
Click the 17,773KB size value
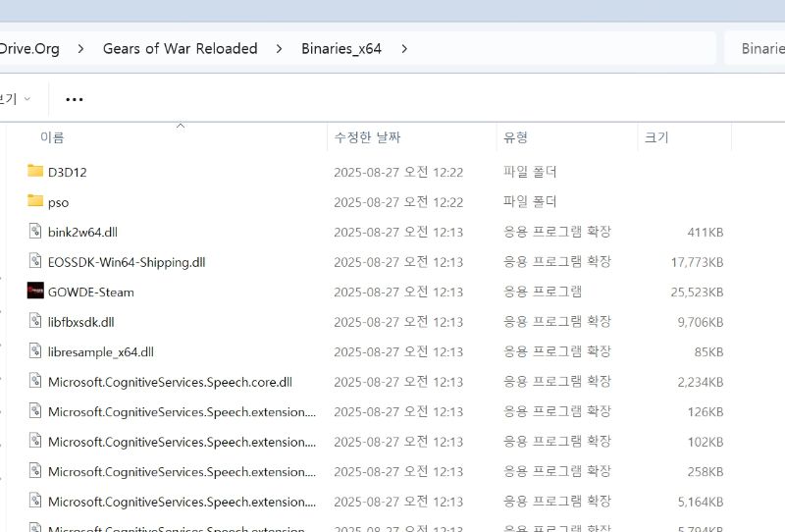coord(697,262)
